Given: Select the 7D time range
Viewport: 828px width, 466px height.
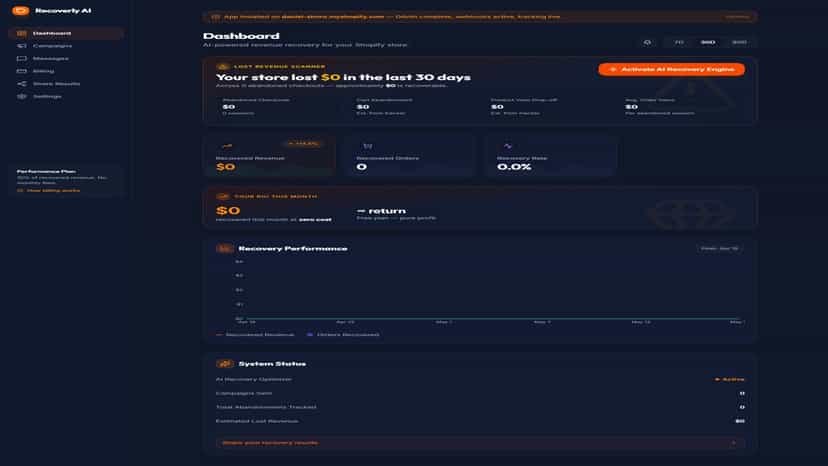Looking at the screenshot, I should (679, 42).
